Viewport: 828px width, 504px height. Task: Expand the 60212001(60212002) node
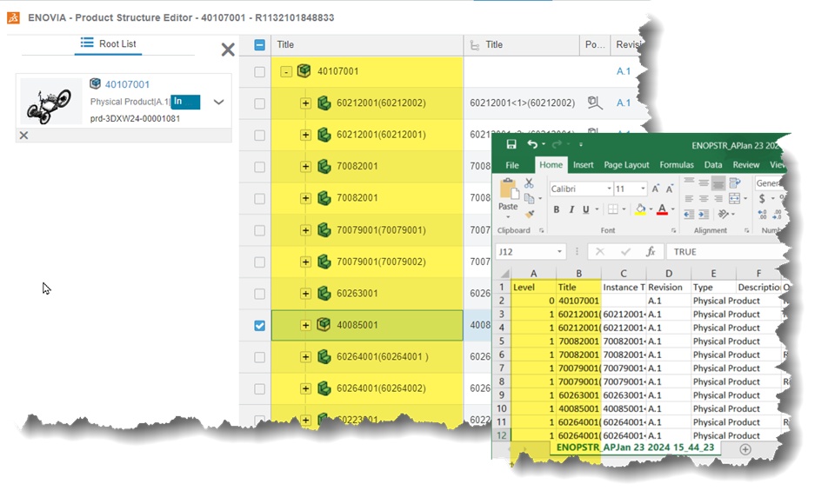305,103
